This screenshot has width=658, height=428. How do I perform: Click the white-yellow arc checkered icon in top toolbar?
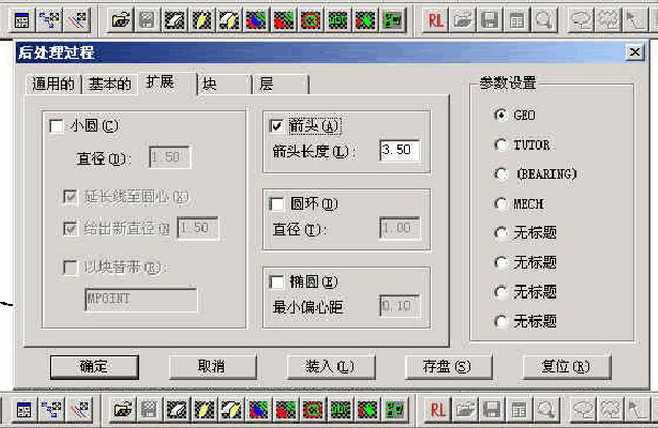tap(229, 20)
